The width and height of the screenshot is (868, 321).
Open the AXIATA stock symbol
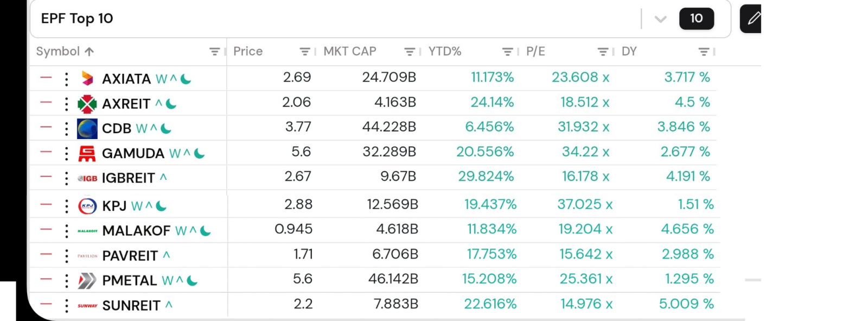126,79
